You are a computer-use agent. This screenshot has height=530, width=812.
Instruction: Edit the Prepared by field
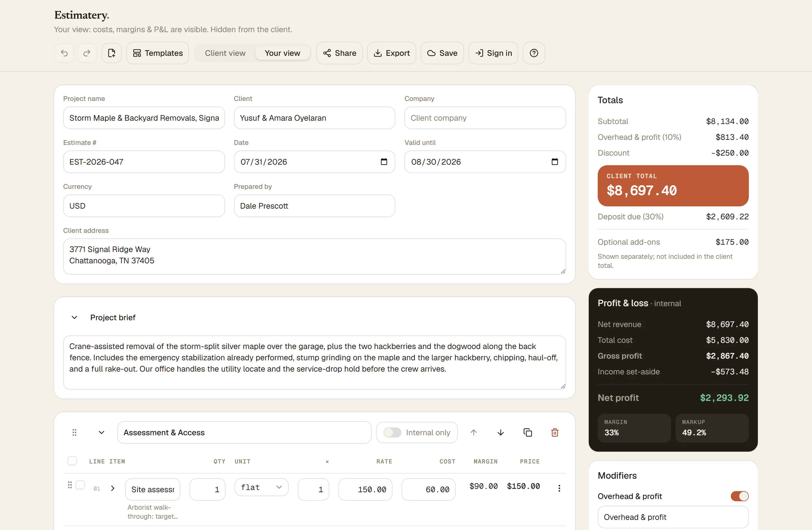coord(314,206)
